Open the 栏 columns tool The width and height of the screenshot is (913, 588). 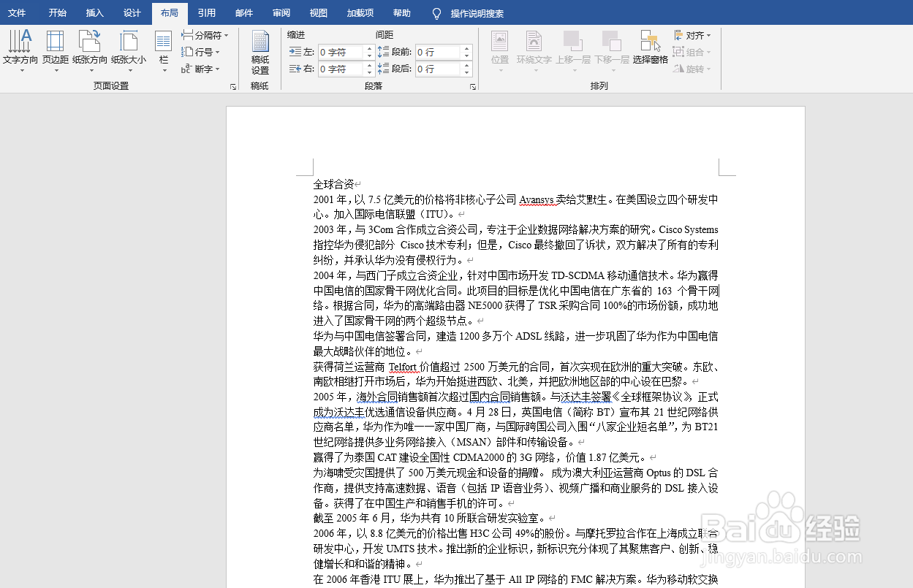pyautogui.click(x=164, y=51)
